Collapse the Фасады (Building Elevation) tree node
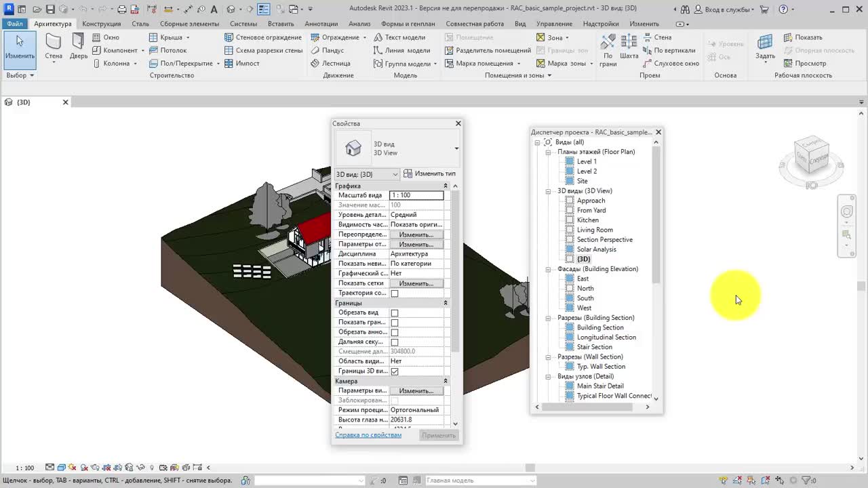This screenshot has width=868, height=488. [x=548, y=269]
